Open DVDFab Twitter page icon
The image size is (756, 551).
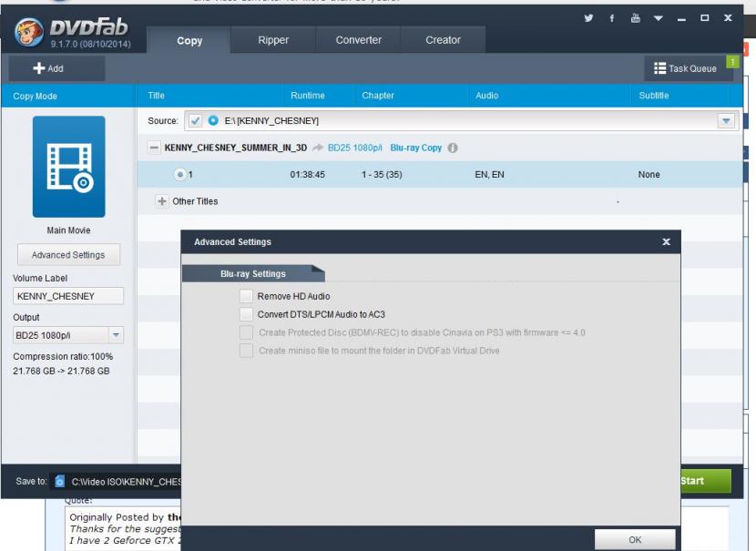click(588, 18)
